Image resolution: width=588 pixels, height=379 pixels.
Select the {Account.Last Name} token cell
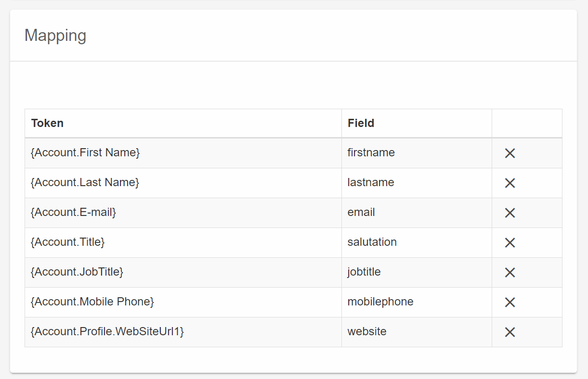tap(85, 183)
